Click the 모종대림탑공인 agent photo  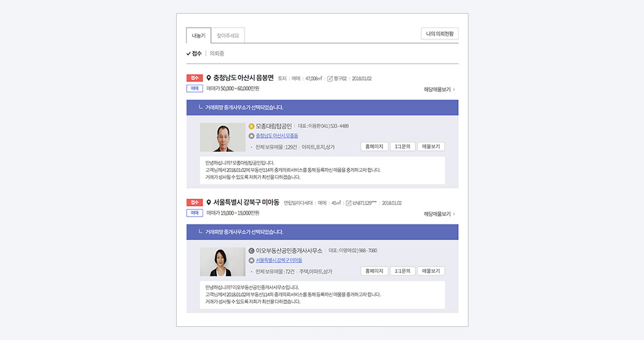222,138
